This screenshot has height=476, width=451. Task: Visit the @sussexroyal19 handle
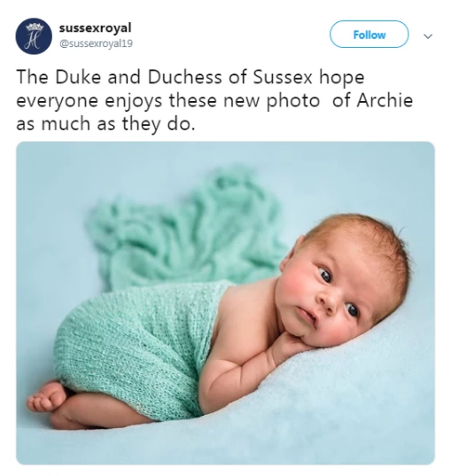tap(96, 43)
